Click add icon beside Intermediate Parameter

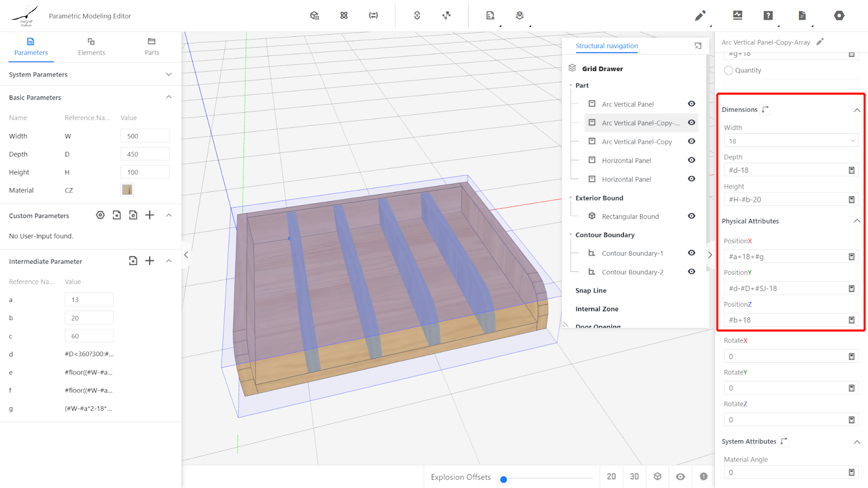pyautogui.click(x=150, y=261)
